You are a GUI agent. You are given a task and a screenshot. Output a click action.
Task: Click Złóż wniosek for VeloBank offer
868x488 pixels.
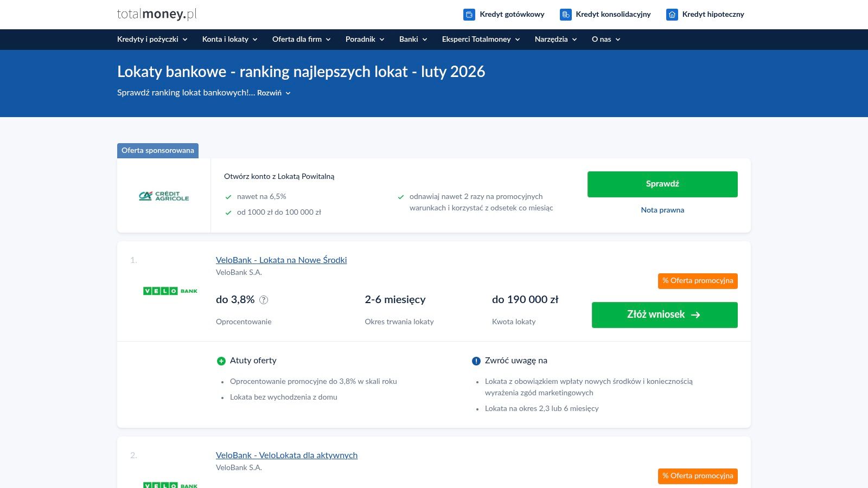pyautogui.click(x=665, y=315)
